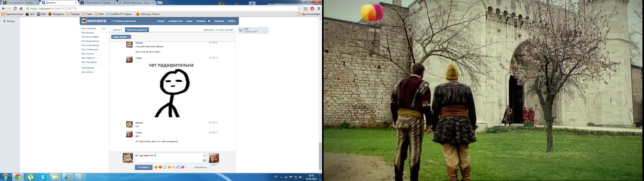Open the Одноклассники bookmark
The width and height of the screenshot is (644, 181).
12,14
